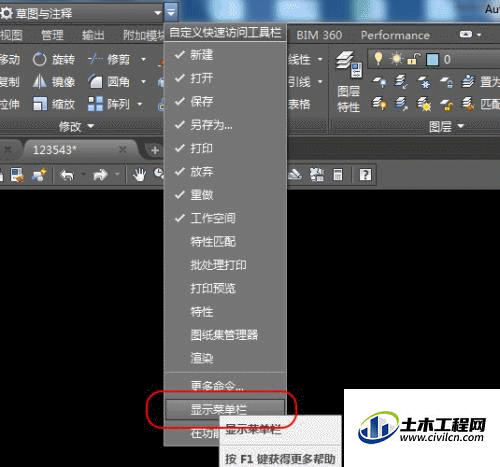The height and width of the screenshot is (467, 500).
Task: Click the layer 0 blue color swatch
Action: click(x=433, y=60)
